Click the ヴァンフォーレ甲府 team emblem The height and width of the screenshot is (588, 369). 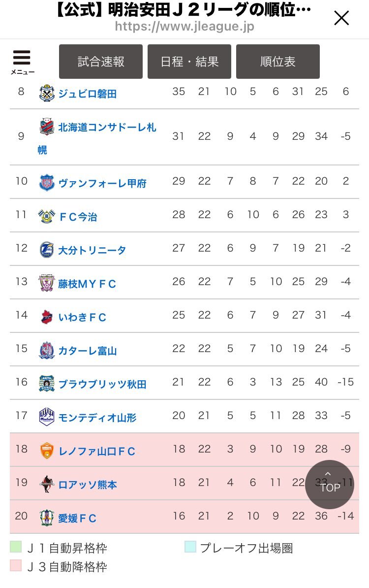[x=47, y=183]
